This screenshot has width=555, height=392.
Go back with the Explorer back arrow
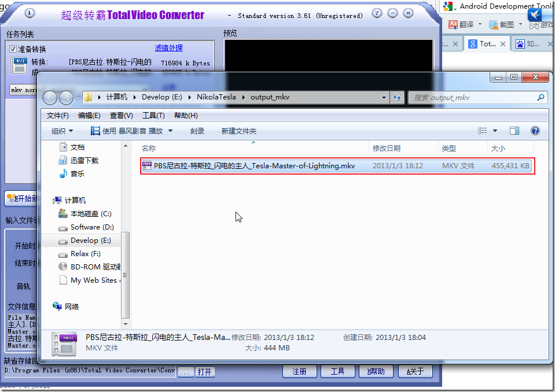(x=50, y=98)
